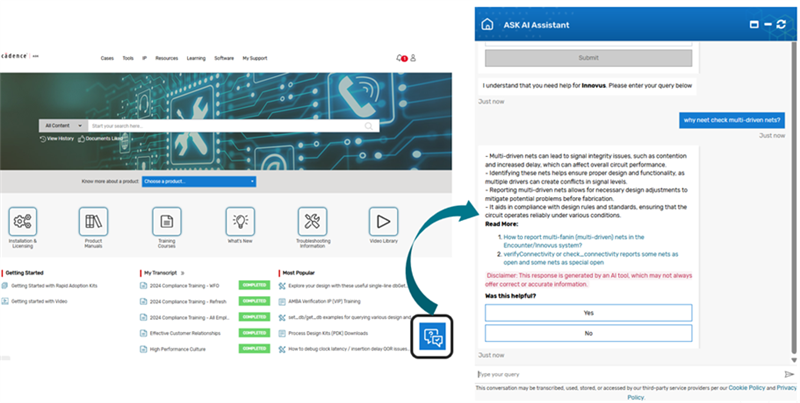Viewport: 800px width, 403px height.
Task: Open the Choose a product dropdown
Action: [198, 181]
